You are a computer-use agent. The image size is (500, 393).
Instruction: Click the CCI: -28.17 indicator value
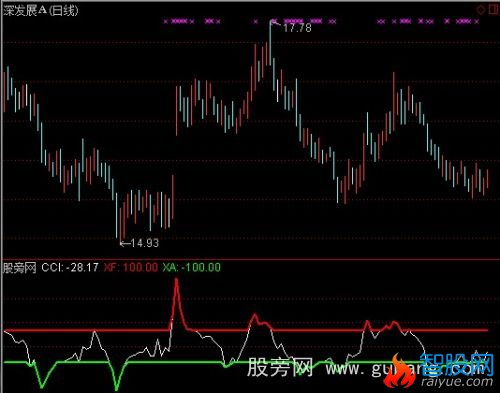pyautogui.click(x=70, y=267)
